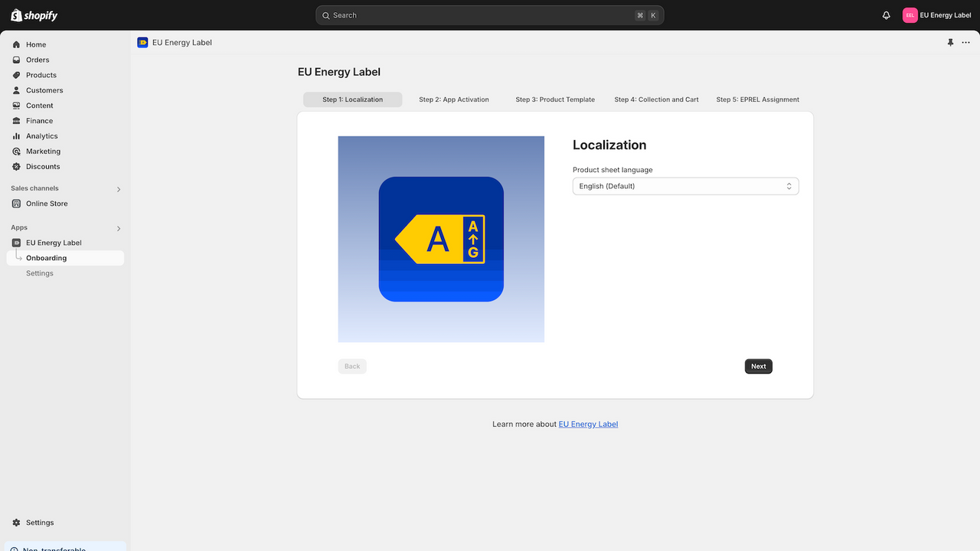This screenshot has width=980, height=551.
Task: Expand the Sales channels section
Action: [x=119, y=188]
